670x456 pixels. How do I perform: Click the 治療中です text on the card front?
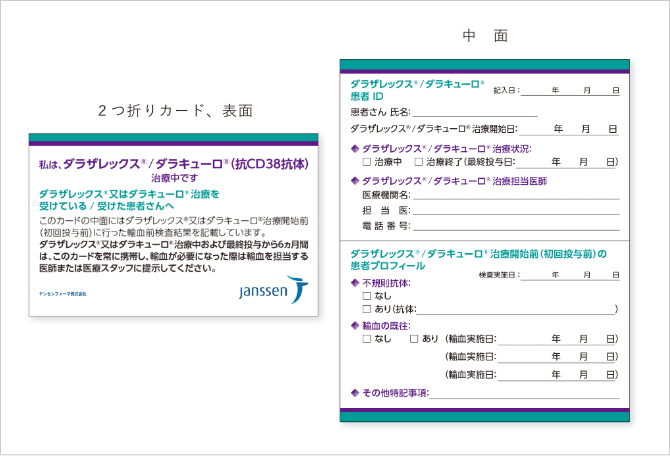tap(174, 178)
